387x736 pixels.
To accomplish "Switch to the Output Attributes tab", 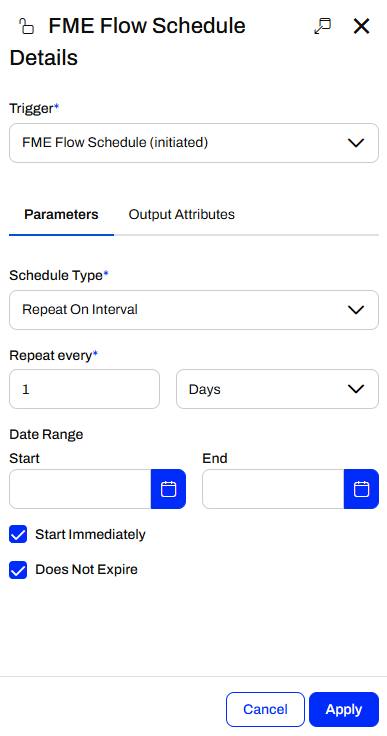I will pos(182,215).
